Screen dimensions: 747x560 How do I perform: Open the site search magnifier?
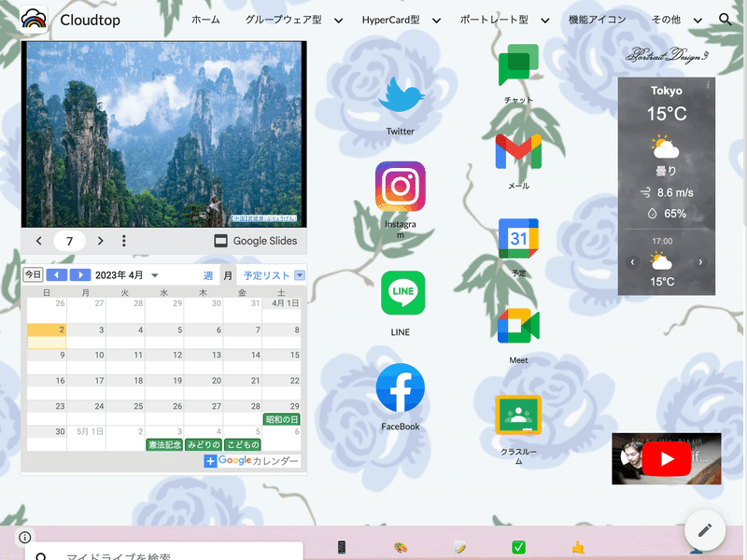[726, 20]
